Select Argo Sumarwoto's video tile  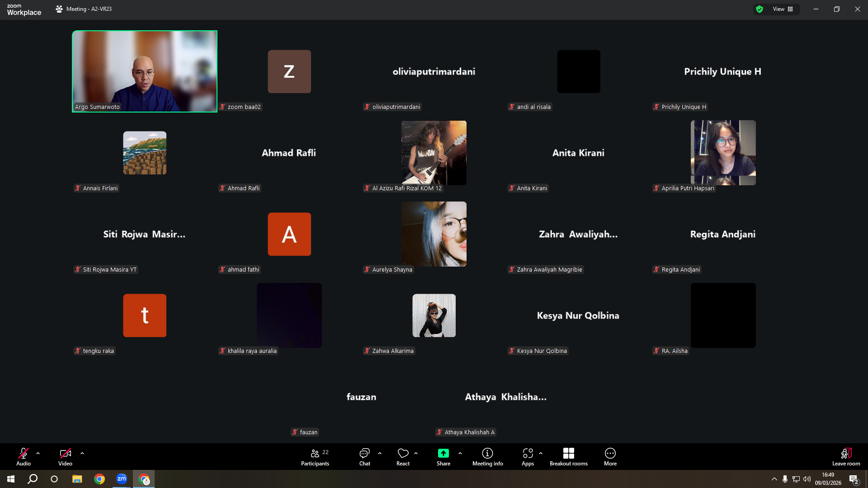point(145,71)
